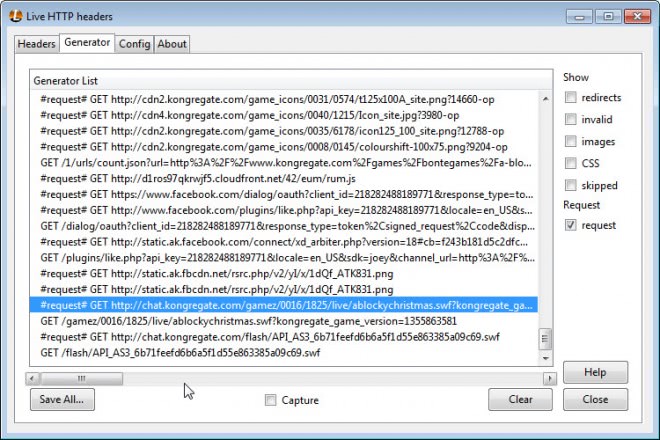This screenshot has width=660, height=440.
Task: Tick the images checkbox
Action: pyautogui.click(x=570, y=141)
